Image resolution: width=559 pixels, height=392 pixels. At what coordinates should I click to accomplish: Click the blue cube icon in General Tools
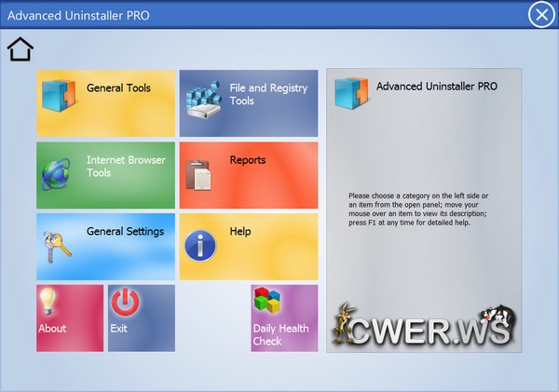(59, 96)
